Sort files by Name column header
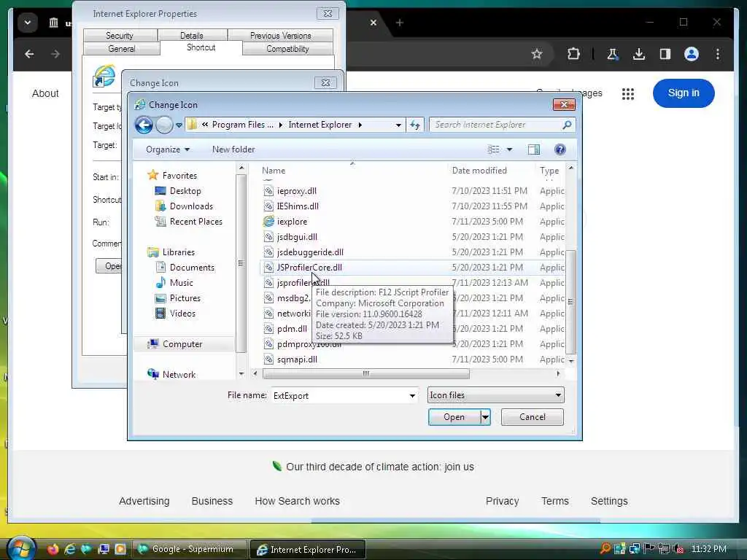The width and height of the screenshot is (747, 560). [x=274, y=171]
